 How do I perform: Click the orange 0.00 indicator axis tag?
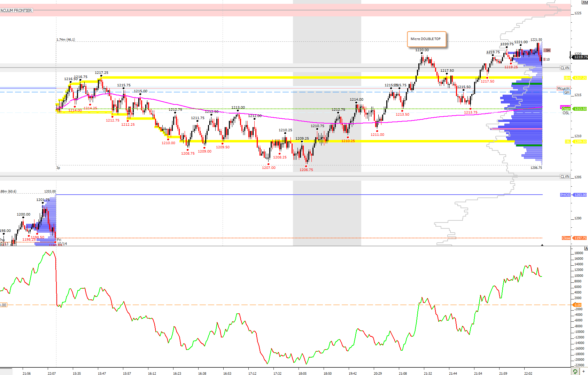click(x=578, y=305)
